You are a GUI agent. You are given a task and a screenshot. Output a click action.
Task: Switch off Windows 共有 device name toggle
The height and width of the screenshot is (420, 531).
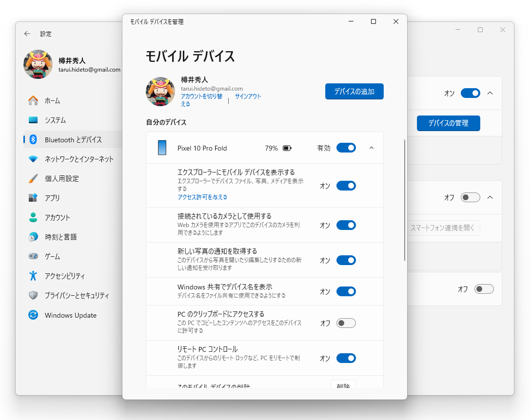[346, 291]
